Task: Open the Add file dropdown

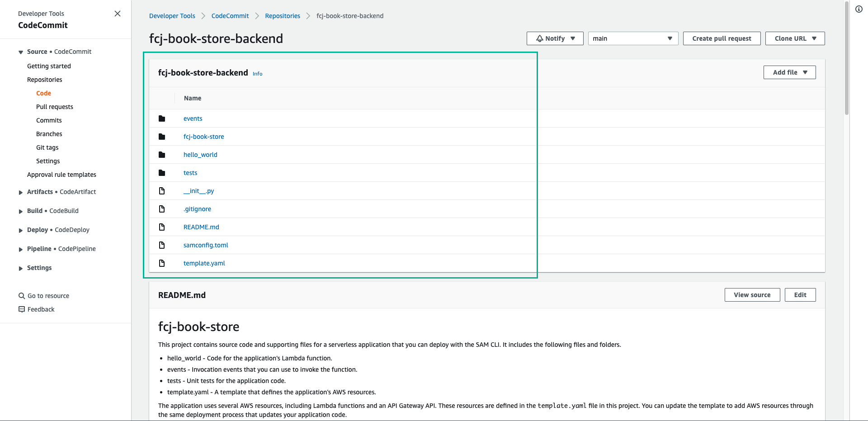Action: click(789, 72)
